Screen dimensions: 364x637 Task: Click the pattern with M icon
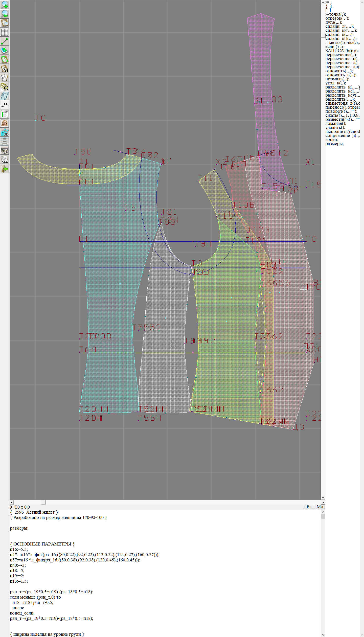tap(5, 69)
